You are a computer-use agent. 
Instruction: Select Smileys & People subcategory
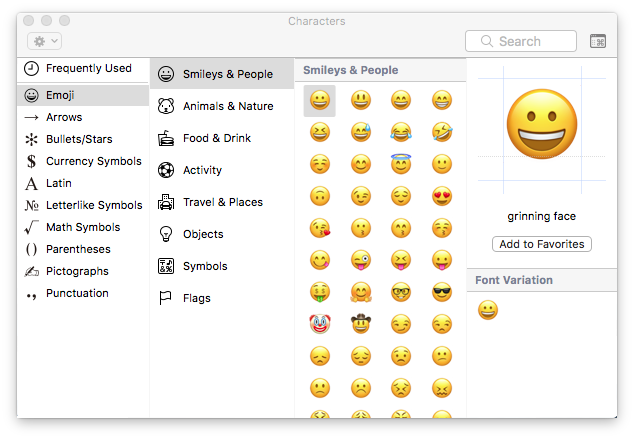point(222,74)
